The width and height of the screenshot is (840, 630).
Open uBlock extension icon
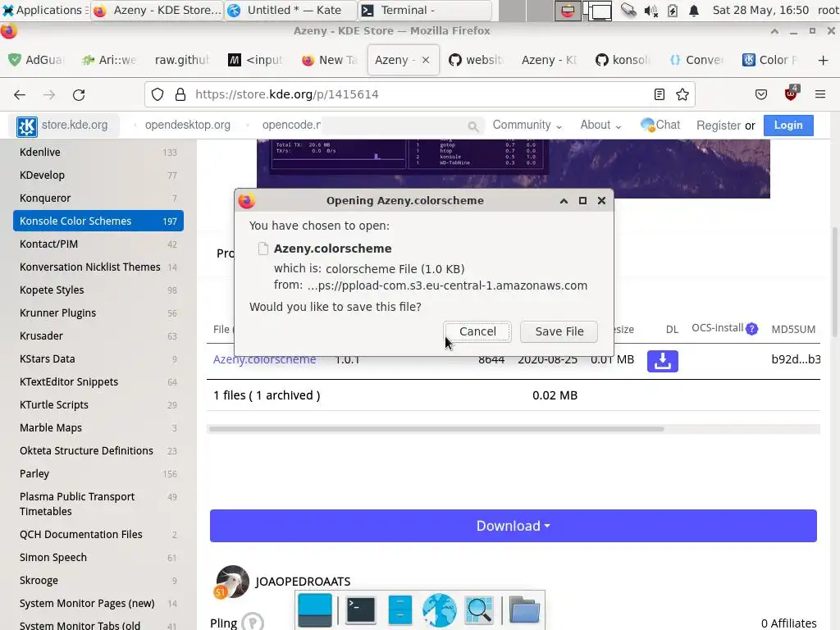tap(791, 94)
